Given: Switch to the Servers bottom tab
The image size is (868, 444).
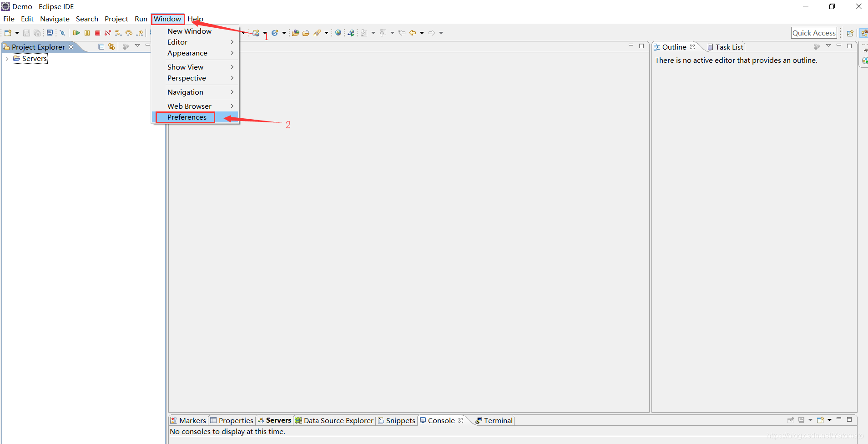Looking at the screenshot, I should [x=274, y=420].
